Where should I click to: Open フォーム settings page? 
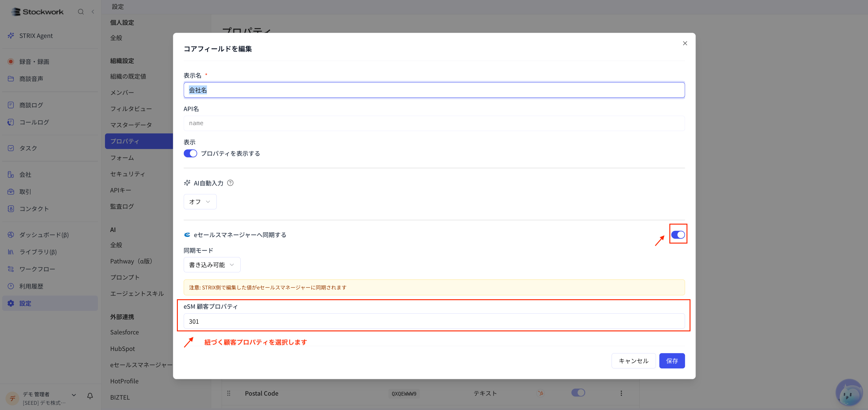pyautogui.click(x=122, y=157)
